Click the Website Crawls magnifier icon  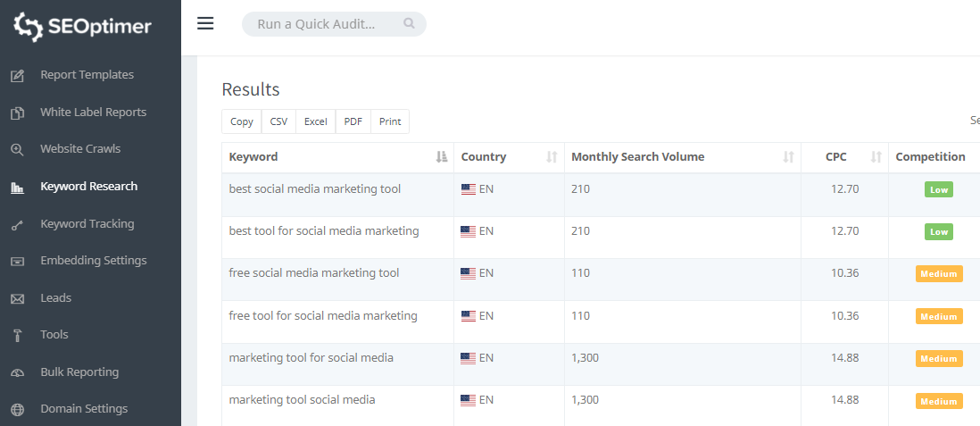click(x=17, y=150)
